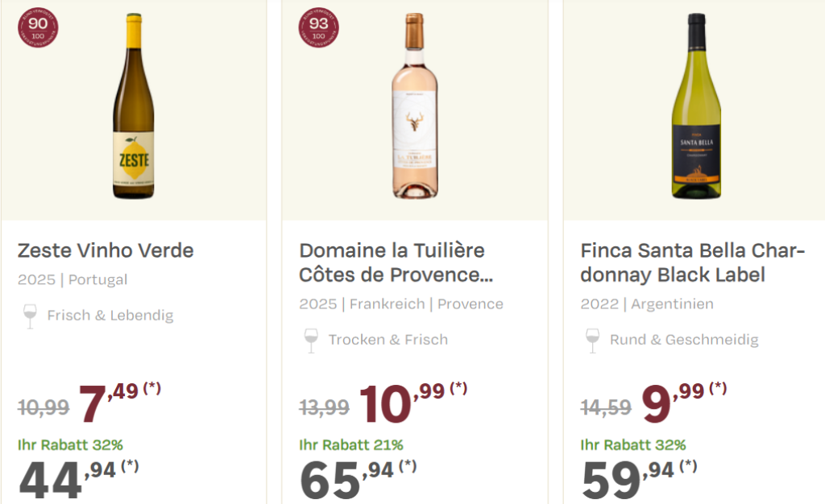Click the 9,99 sale price
This screenshot has height=504, width=825.
[x=673, y=403]
